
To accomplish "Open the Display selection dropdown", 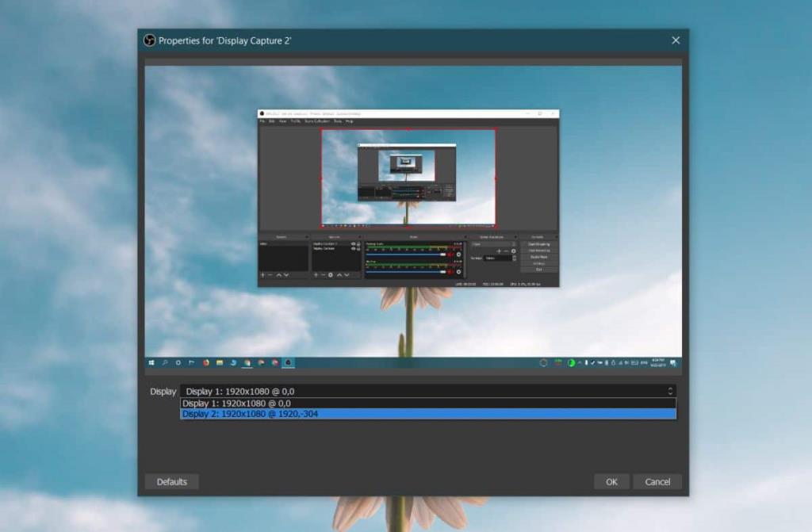I will click(x=671, y=391).
